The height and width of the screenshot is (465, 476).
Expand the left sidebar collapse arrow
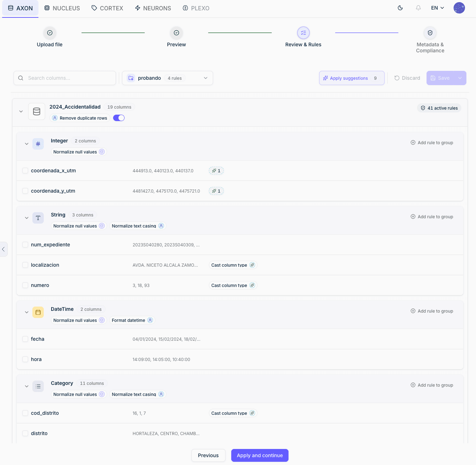click(4, 249)
